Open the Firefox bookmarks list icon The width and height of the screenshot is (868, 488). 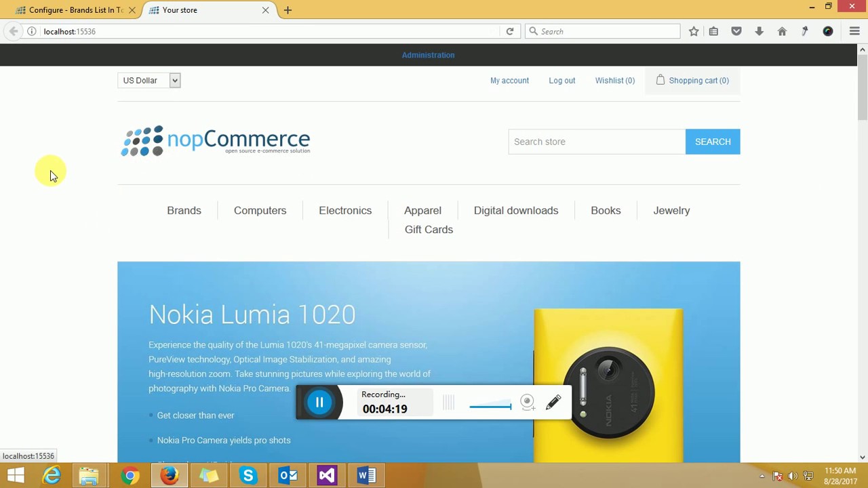click(713, 31)
